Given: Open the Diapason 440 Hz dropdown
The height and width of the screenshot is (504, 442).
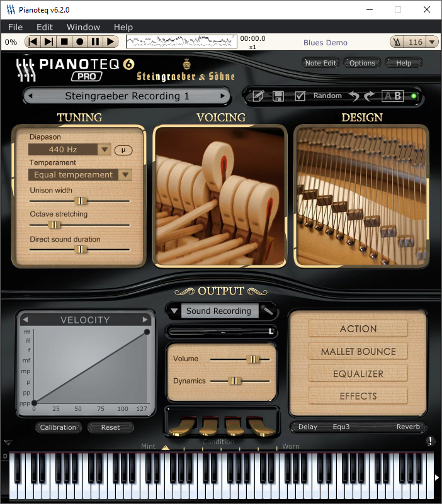Looking at the screenshot, I should tap(69, 150).
